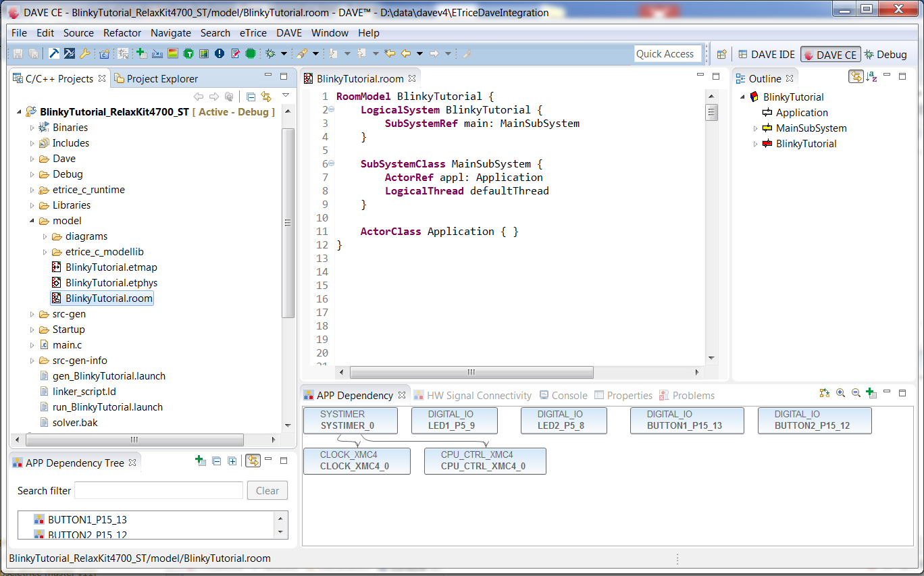Minimize the Outline view panel
924x576 pixels.
pos(887,76)
